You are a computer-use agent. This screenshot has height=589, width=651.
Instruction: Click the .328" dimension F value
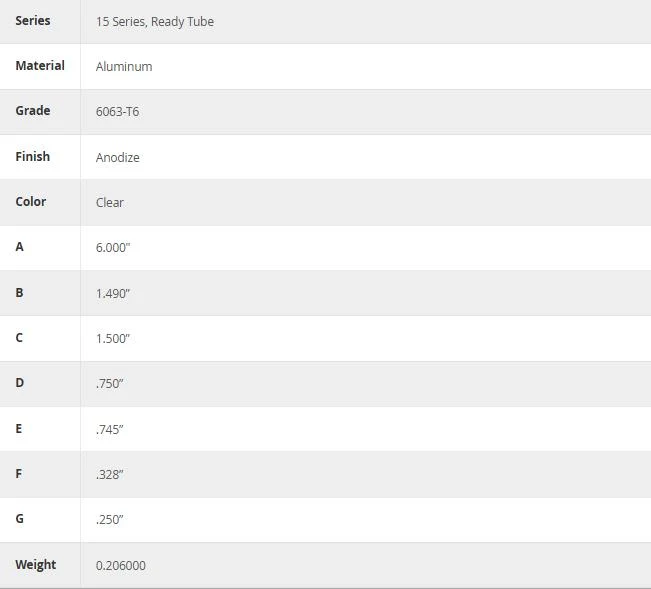tap(110, 474)
